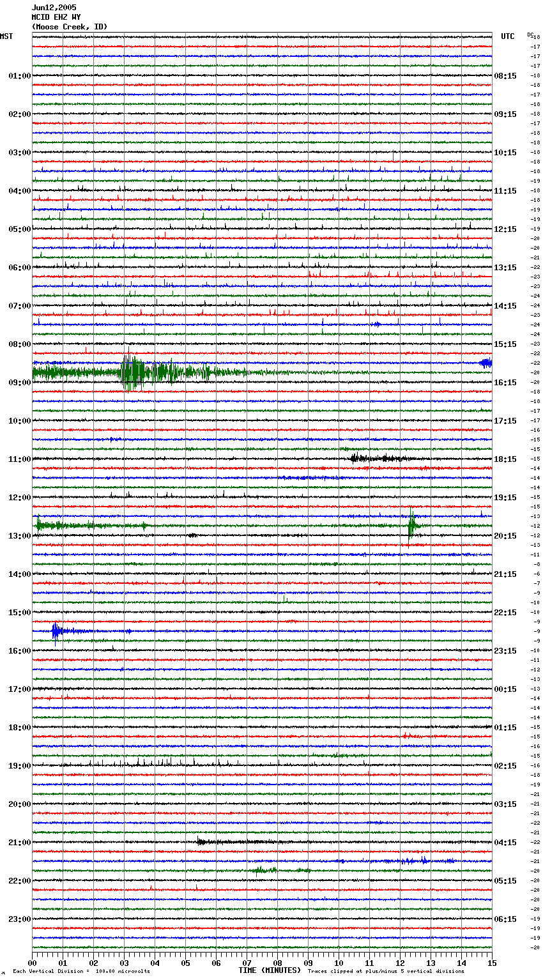Click the date label Jun12,2005
Viewport: 543px width, 980px height.
tap(54, 8)
